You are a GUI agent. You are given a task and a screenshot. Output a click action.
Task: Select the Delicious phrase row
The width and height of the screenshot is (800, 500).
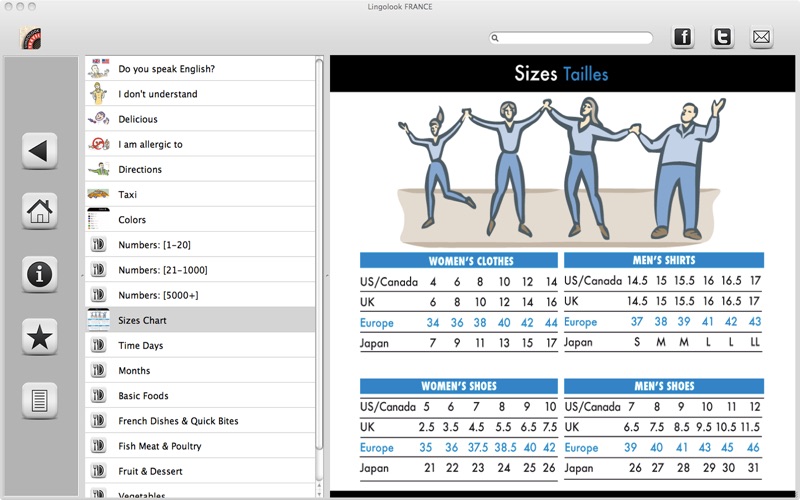point(200,119)
